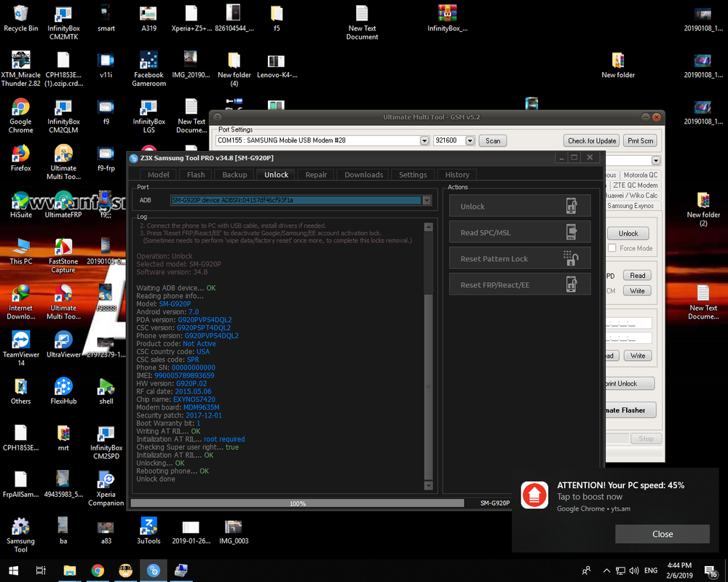Click Unlock action button in Z3X
Viewport: 728px width, 582px height.
tap(520, 206)
